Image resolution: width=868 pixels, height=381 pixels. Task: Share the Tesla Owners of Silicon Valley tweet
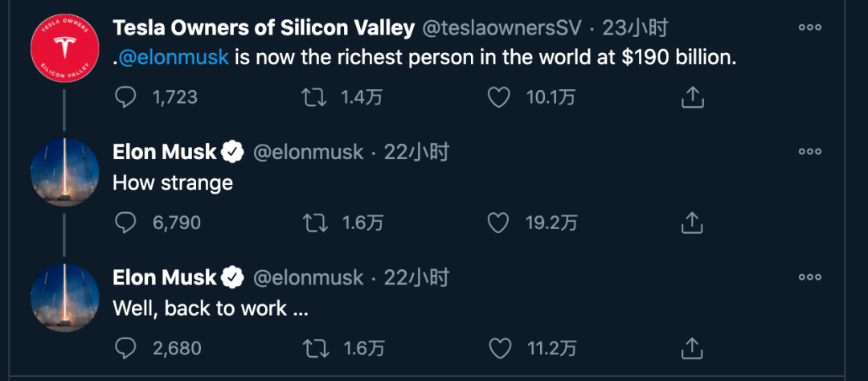pyautogui.click(x=691, y=98)
